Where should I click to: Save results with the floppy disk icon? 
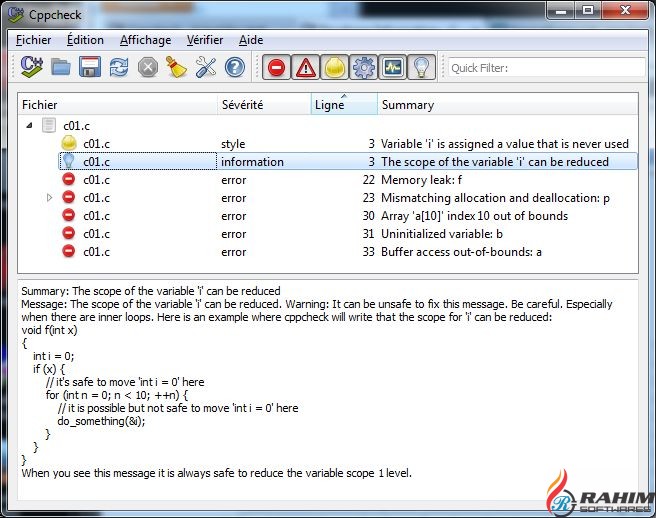pos(90,67)
